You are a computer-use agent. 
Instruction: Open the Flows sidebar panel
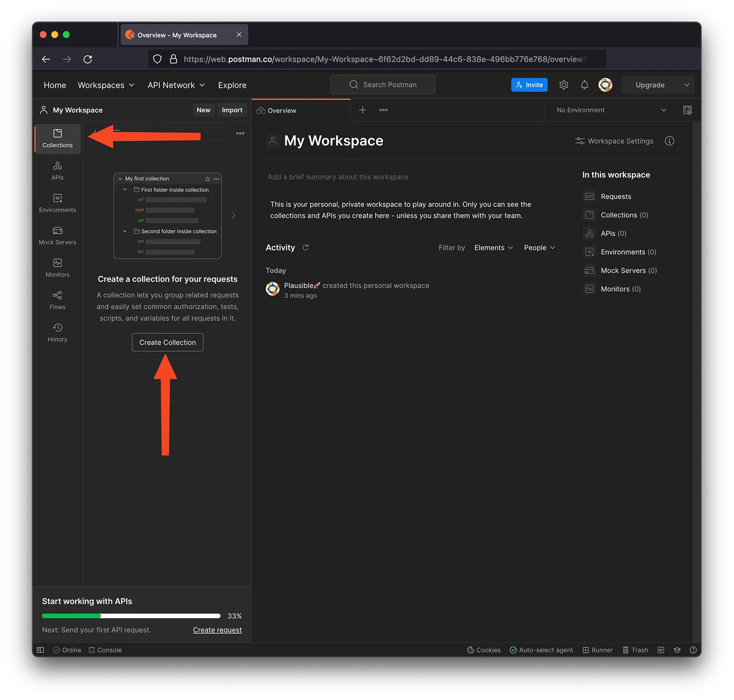coord(57,300)
